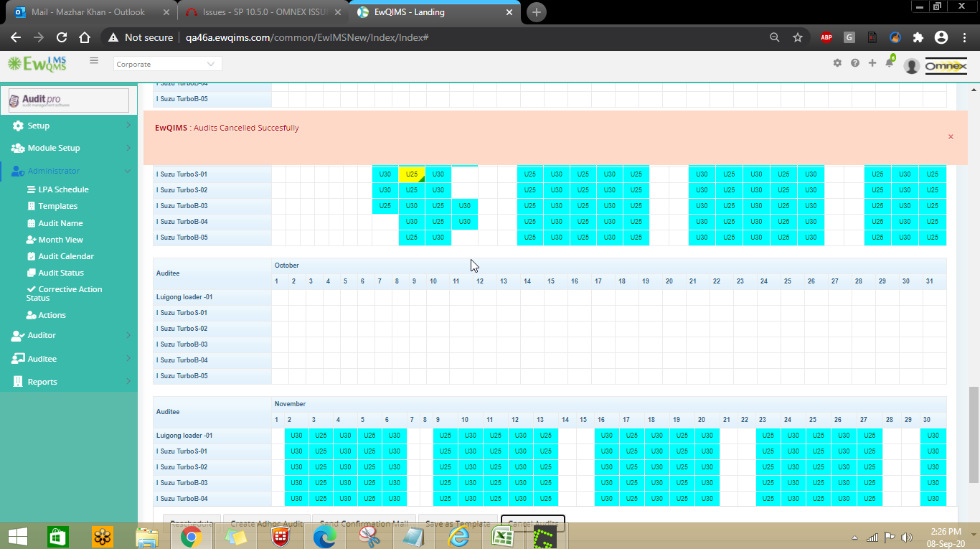The width and height of the screenshot is (980, 549).
Task: Click the zoom magnifier icon in address bar
Action: click(x=774, y=37)
